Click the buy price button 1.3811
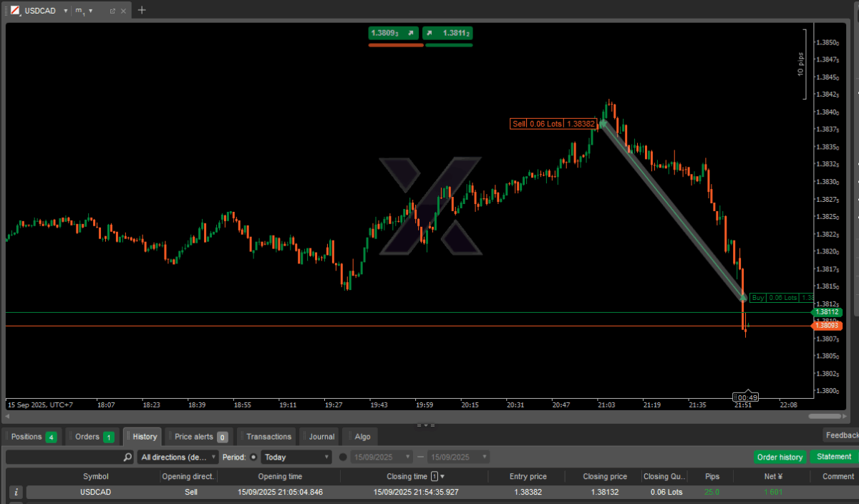 448,33
